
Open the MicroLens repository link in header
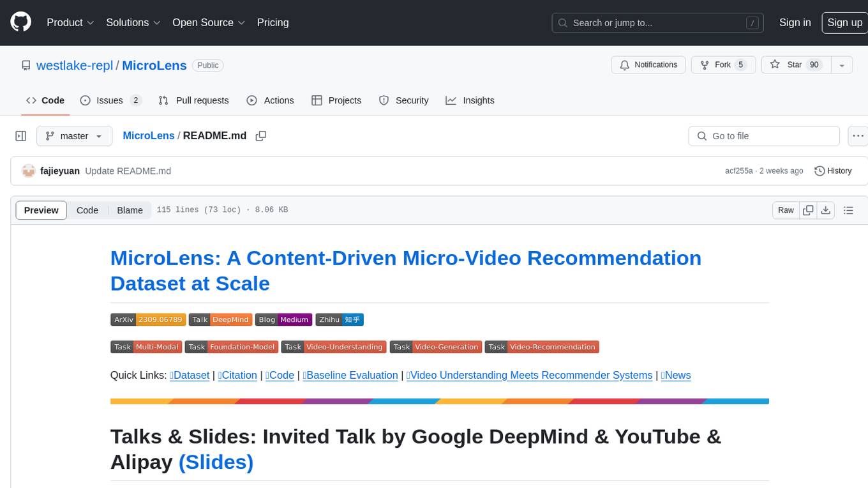154,65
